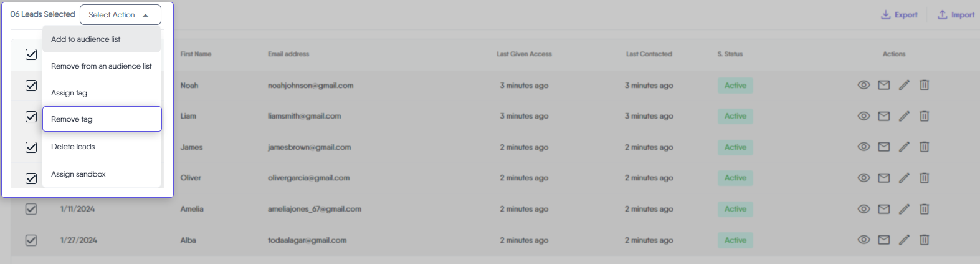The width and height of the screenshot is (980, 264).
Task: Click the trash icon in Alba's row
Action: pyautogui.click(x=924, y=240)
